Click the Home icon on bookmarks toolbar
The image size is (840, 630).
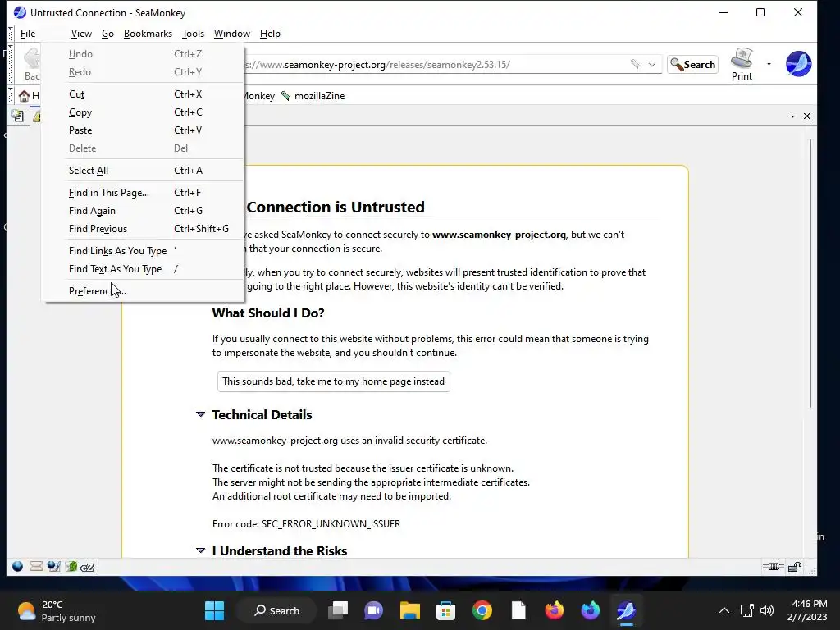coord(24,96)
